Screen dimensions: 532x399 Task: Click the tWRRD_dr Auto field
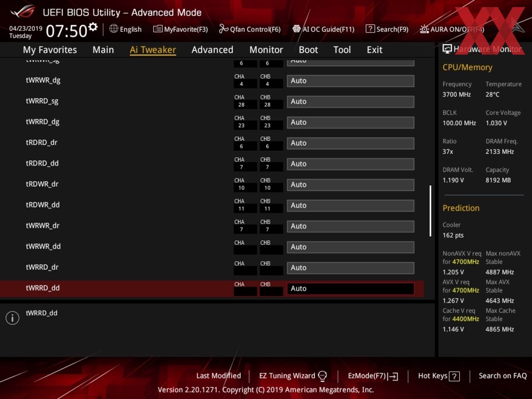[x=350, y=268]
